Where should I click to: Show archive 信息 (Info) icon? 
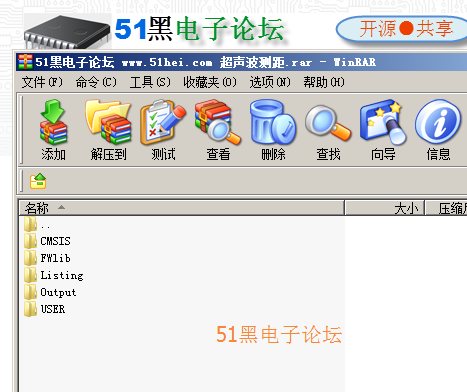pyautogui.click(x=438, y=130)
